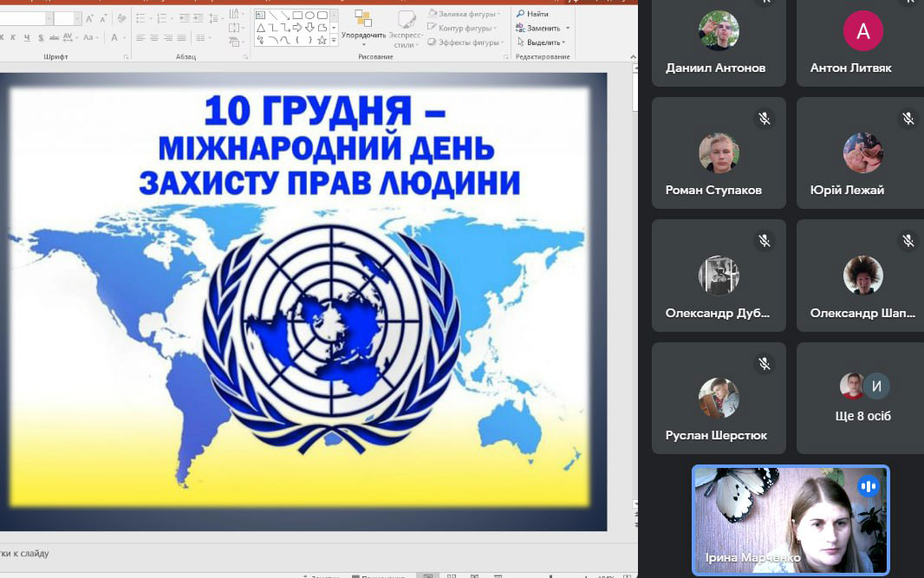
Task: Click Юрій Лежай muted mic icon
Action: [908, 119]
